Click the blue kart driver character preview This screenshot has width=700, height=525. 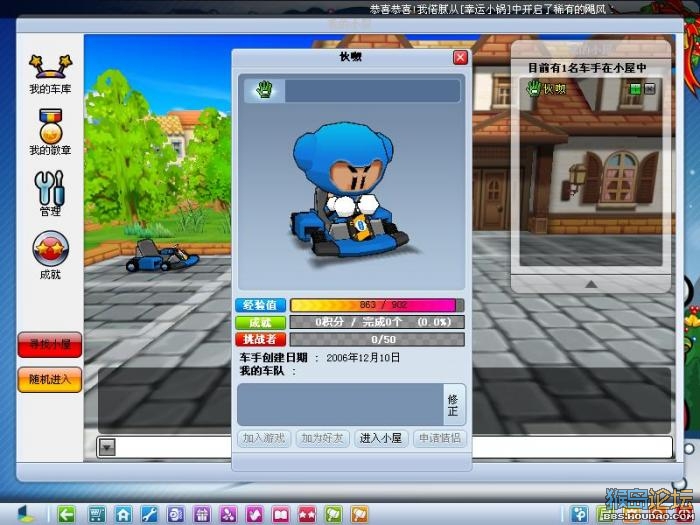pyautogui.click(x=348, y=192)
